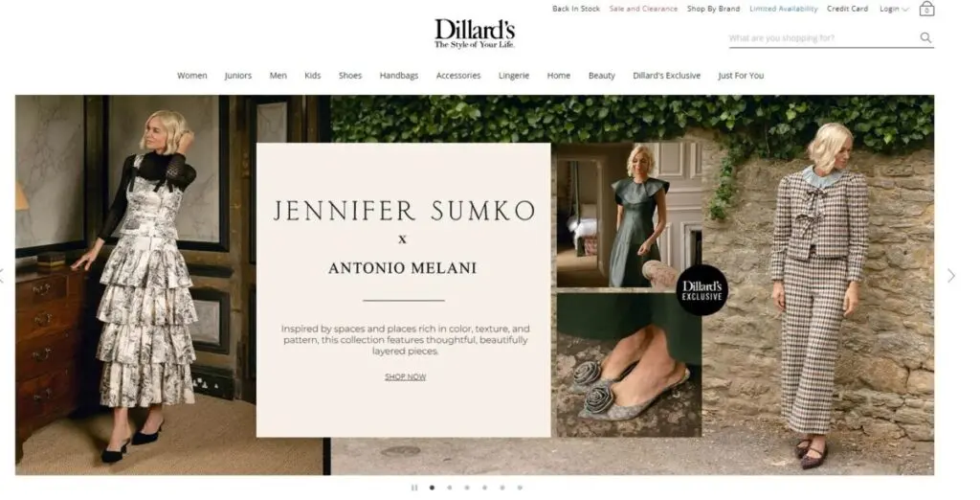Screen dimensions: 980x500
Task: Open the Credit Card link
Action: (847, 9)
